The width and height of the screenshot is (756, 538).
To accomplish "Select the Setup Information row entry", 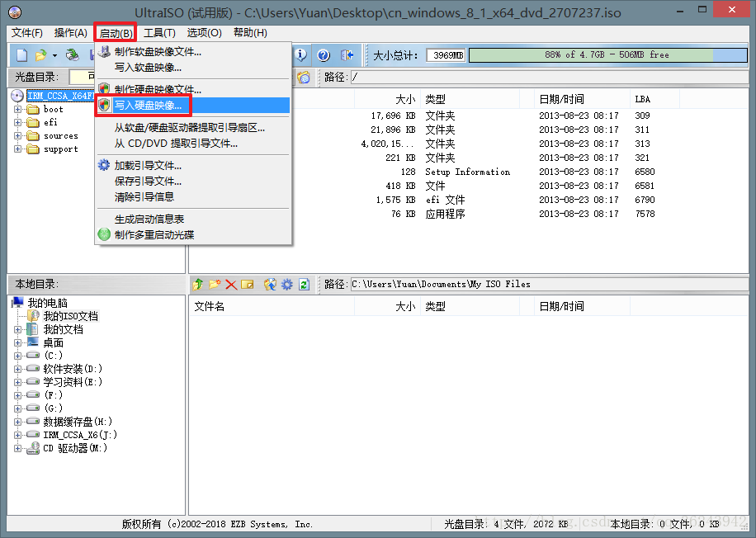I will (467, 172).
